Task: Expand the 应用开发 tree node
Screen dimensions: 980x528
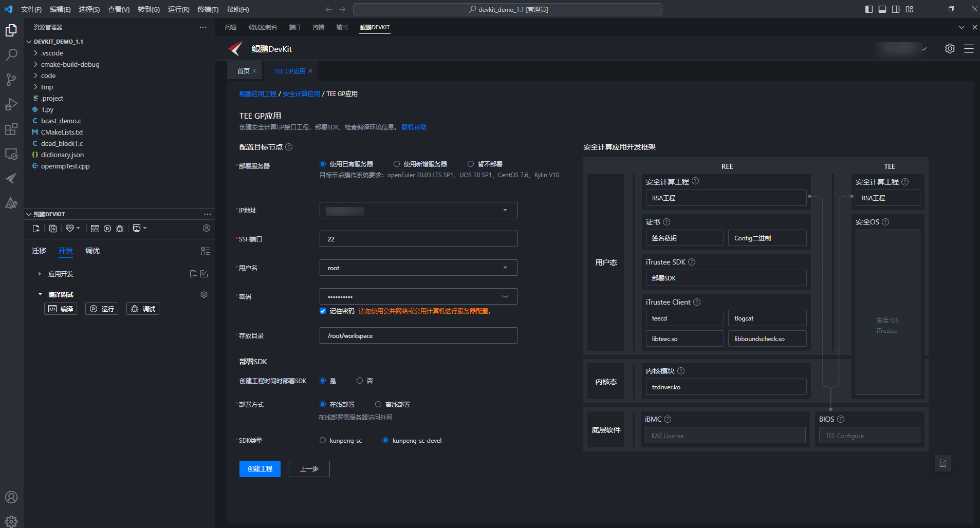Action: click(40, 274)
